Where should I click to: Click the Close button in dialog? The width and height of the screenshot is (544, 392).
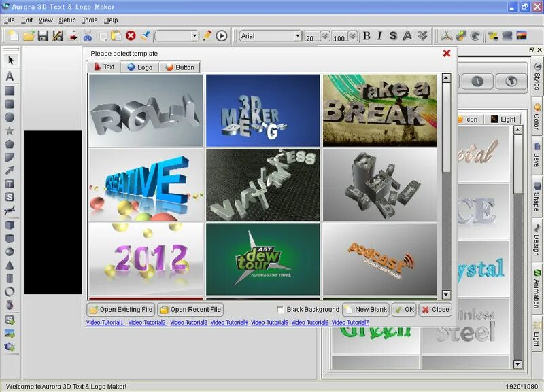tap(435, 310)
